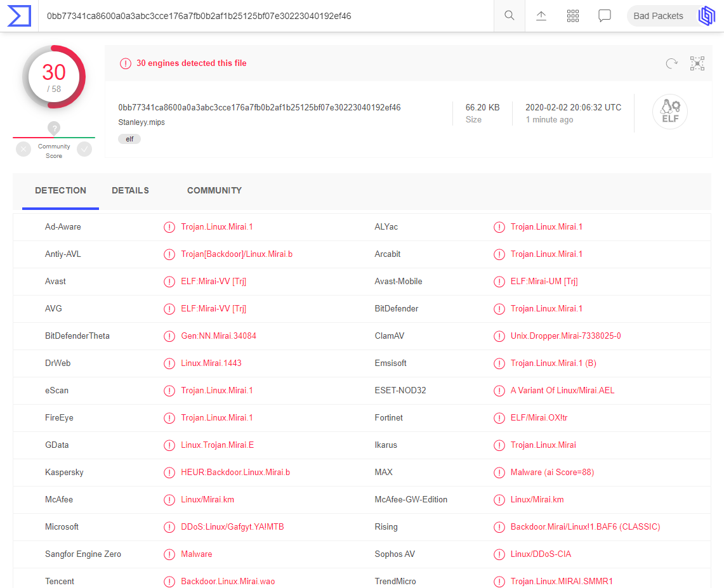Click the Microsoft warning icon
Image resolution: width=724 pixels, height=588 pixels.
[x=169, y=527]
